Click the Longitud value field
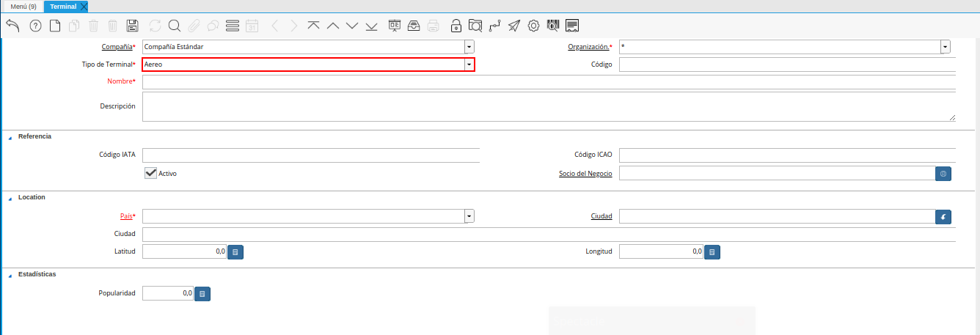Screen dimensions: 980x335 click(x=661, y=252)
